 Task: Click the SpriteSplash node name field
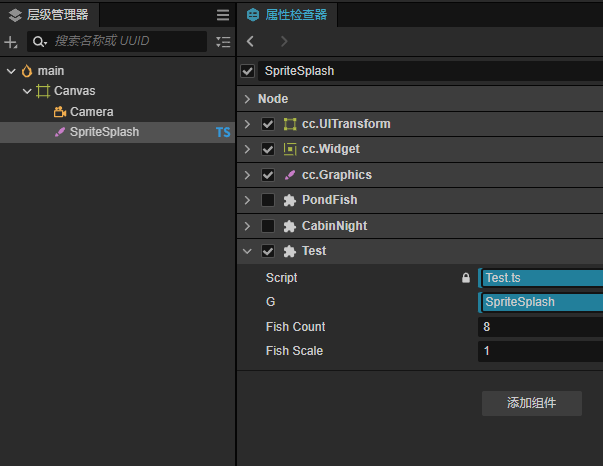click(430, 71)
